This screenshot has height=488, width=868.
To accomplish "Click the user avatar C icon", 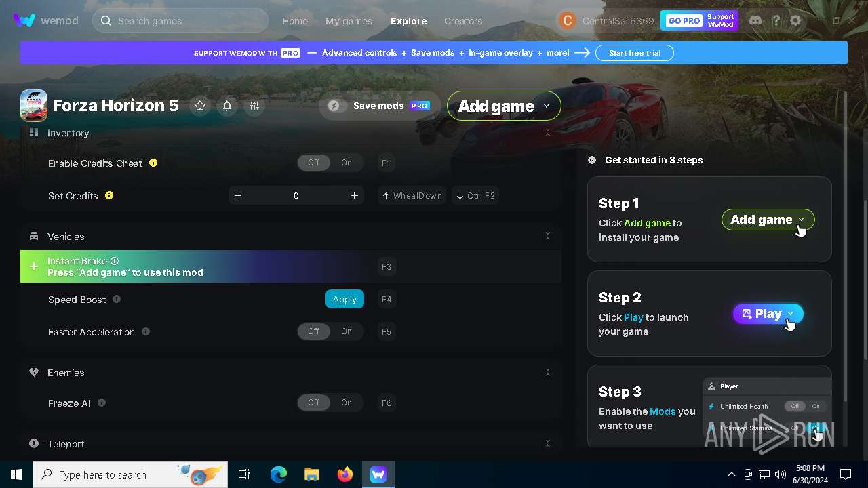I will 567,20.
